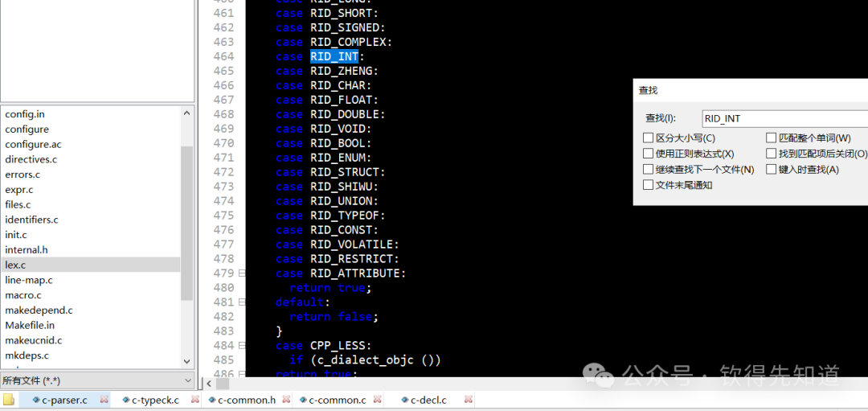Image resolution: width=868 pixels, height=411 pixels.
Task: Click the folder icon beside the file tabs
Action: tap(8, 400)
